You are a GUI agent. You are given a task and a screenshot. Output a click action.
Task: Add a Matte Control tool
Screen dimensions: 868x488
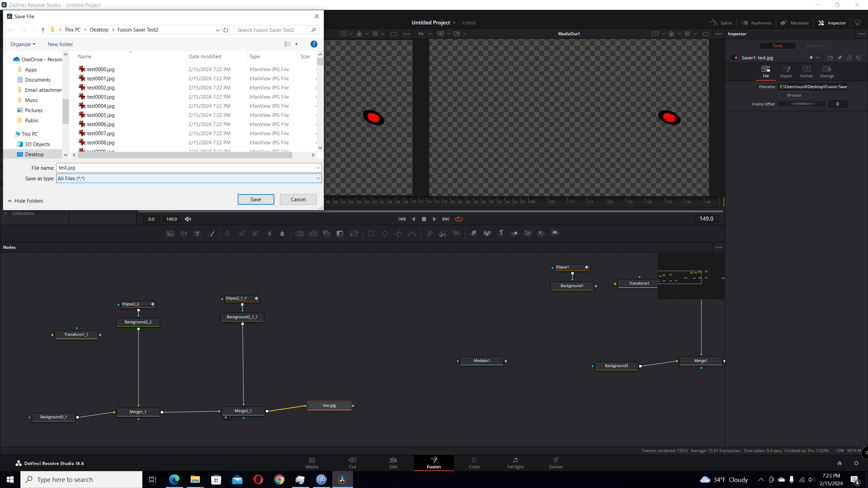(x=340, y=233)
